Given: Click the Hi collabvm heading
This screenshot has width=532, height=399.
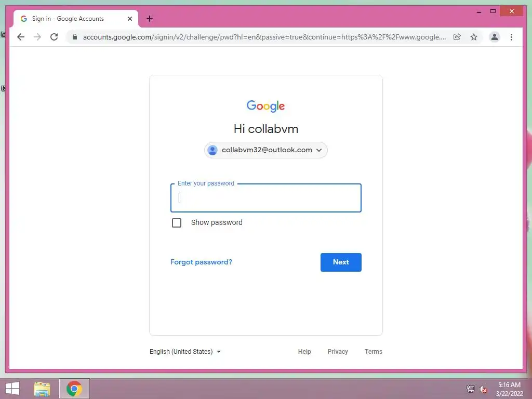Looking at the screenshot, I should click(265, 129).
